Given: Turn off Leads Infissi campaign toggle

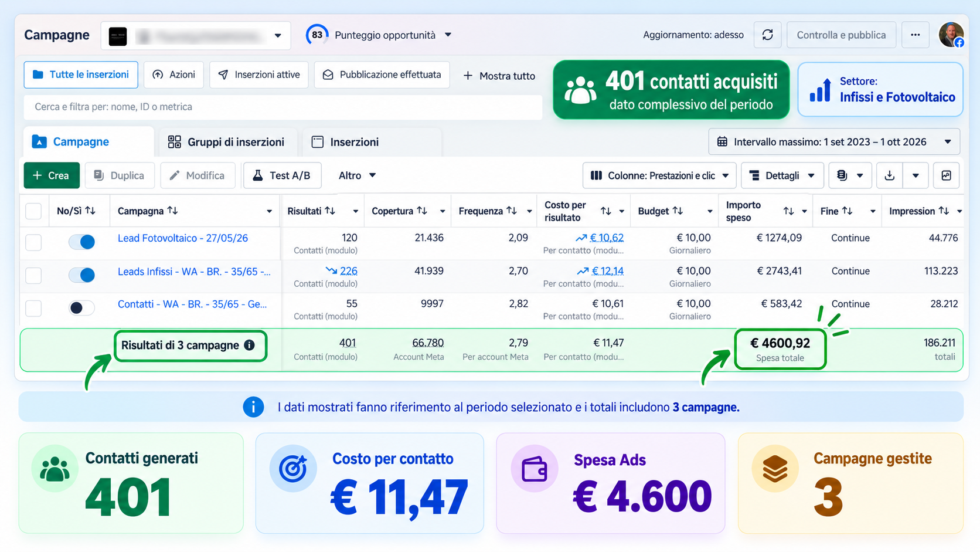Looking at the screenshot, I should coord(81,275).
